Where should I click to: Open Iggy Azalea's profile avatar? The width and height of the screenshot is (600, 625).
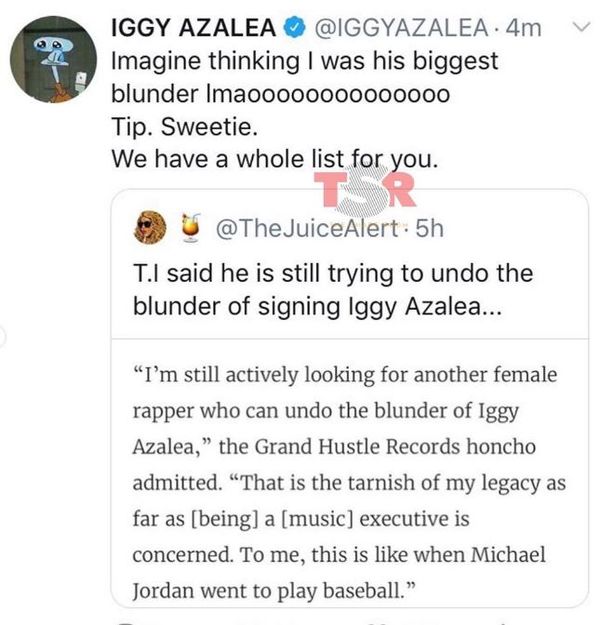53,59
